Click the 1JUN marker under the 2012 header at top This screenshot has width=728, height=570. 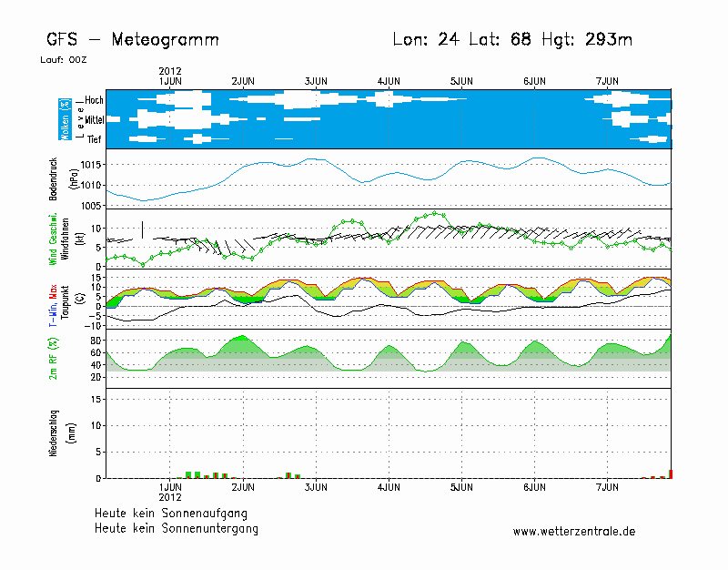[170, 81]
